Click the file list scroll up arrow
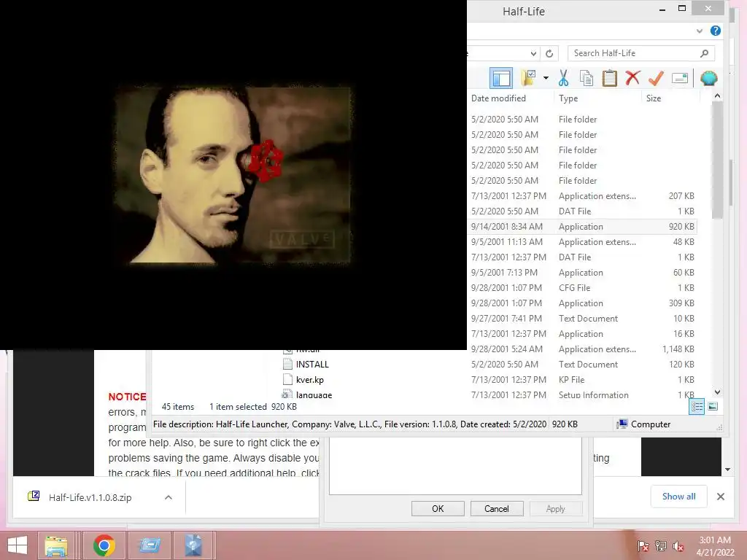Viewport: 747px width, 560px height. tap(718, 96)
